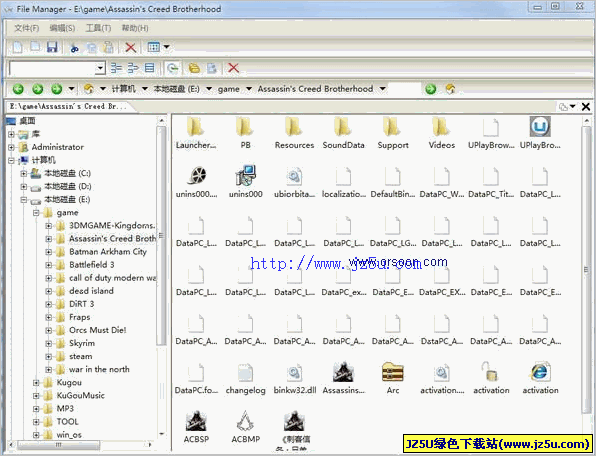Expand the 本地磁盘 (D:) tree node
The width and height of the screenshot is (596, 456).
tap(24, 187)
